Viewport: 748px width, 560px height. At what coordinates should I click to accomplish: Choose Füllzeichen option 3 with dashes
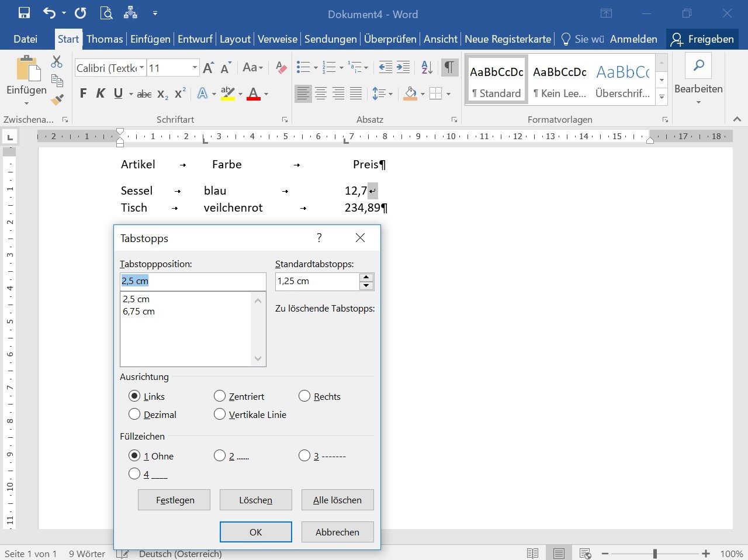[x=304, y=456]
